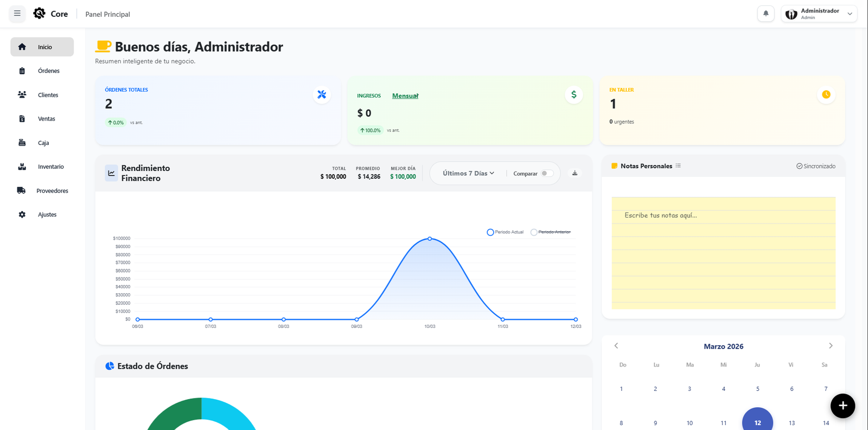Image resolution: width=868 pixels, height=430 pixels.
Task: Click the clock icon in En Taller
Action: point(826,94)
